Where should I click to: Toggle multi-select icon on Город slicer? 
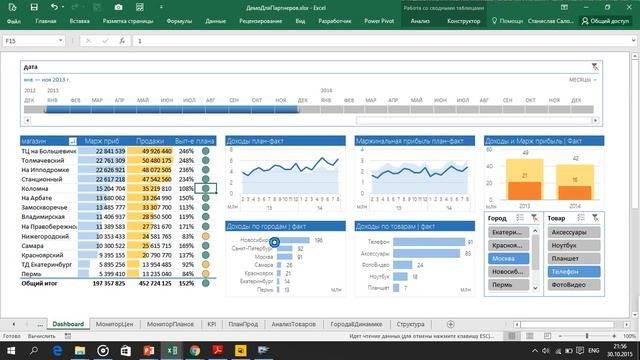pyautogui.click(x=520, y=218)
